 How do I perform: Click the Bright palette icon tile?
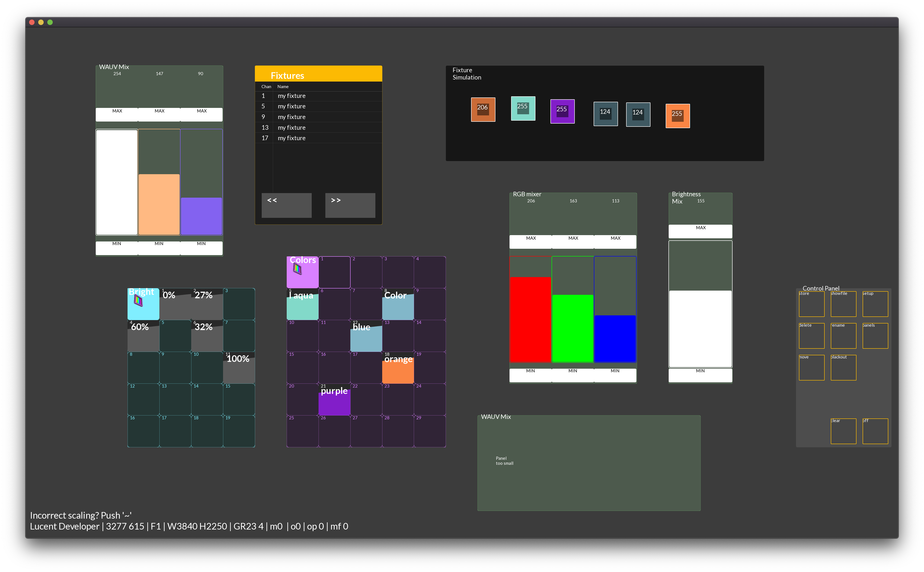pos(143,304)
